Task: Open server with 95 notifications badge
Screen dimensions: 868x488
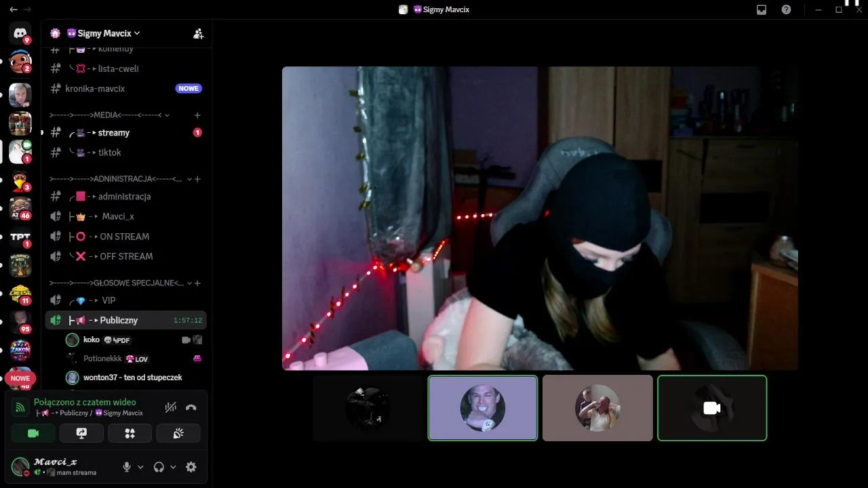Action: pos(20,322)
